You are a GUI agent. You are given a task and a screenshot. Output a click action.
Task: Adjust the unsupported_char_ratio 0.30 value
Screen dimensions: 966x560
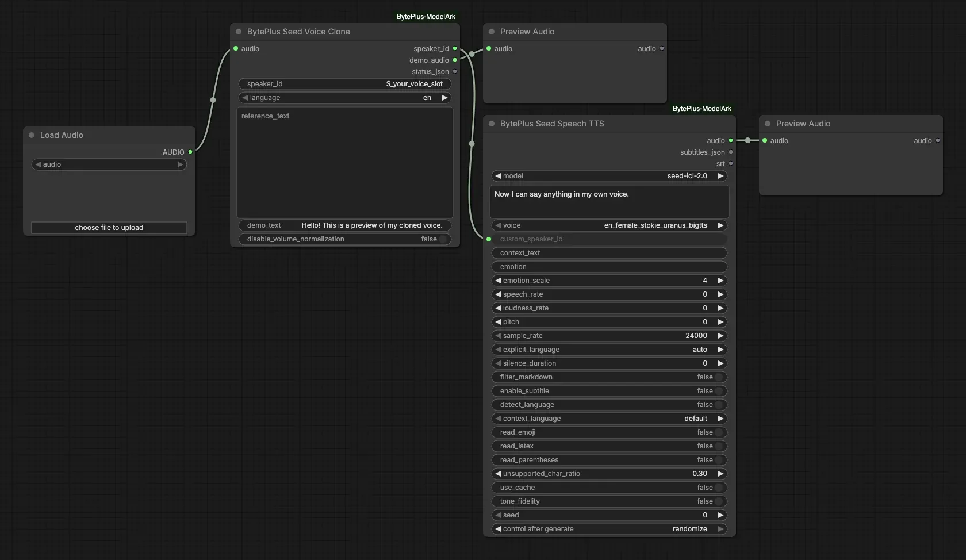[x=609, y=474]
